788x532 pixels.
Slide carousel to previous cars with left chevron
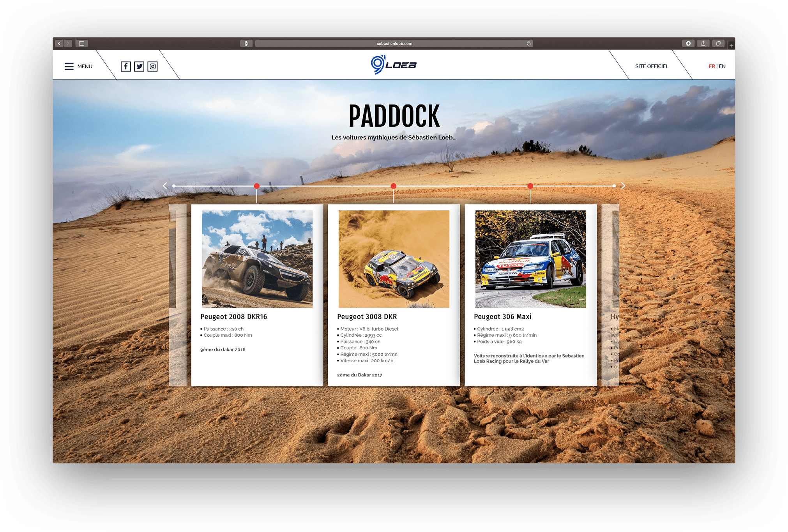click(165, 186)
